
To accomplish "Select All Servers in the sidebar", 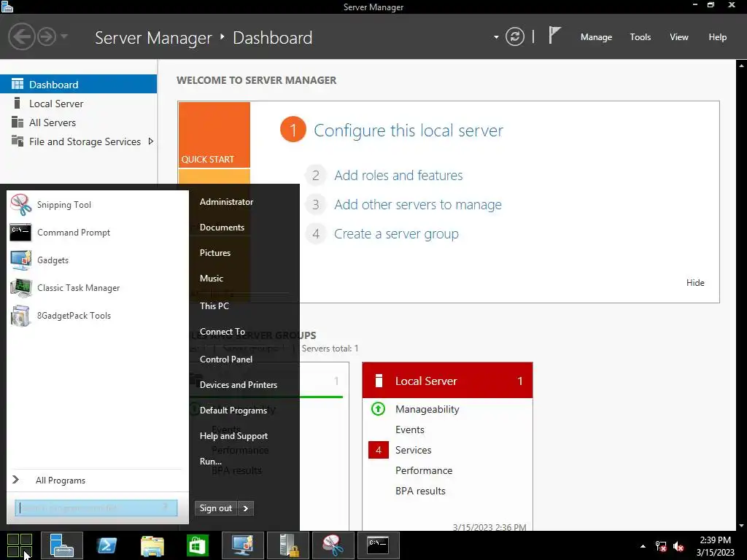I will (78, 122).
